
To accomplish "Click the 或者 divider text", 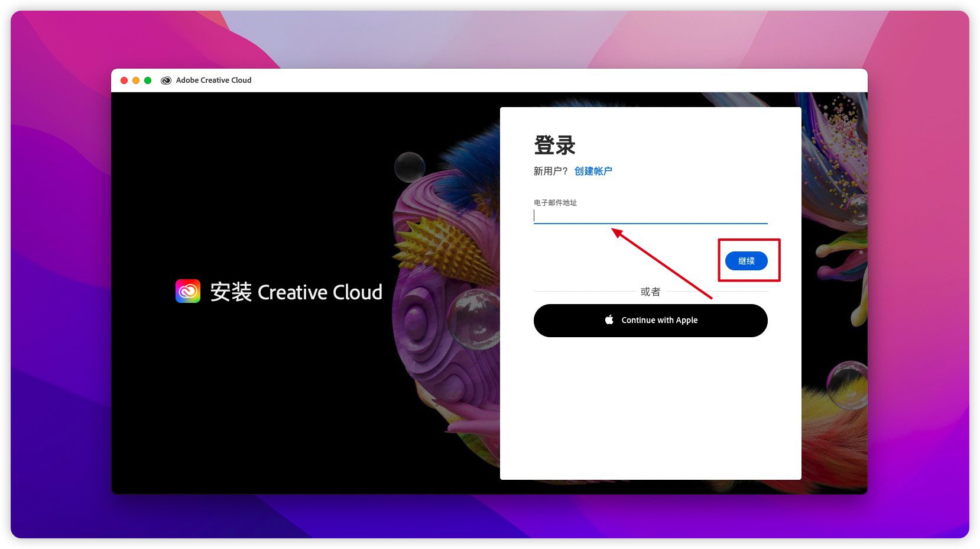I will [650, 292].
